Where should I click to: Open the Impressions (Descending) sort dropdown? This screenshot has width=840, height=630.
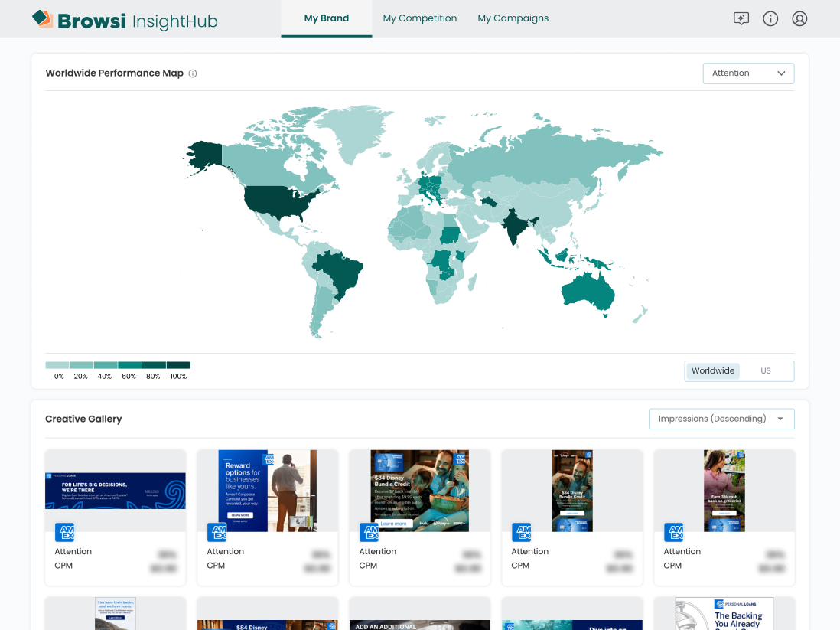721,419
